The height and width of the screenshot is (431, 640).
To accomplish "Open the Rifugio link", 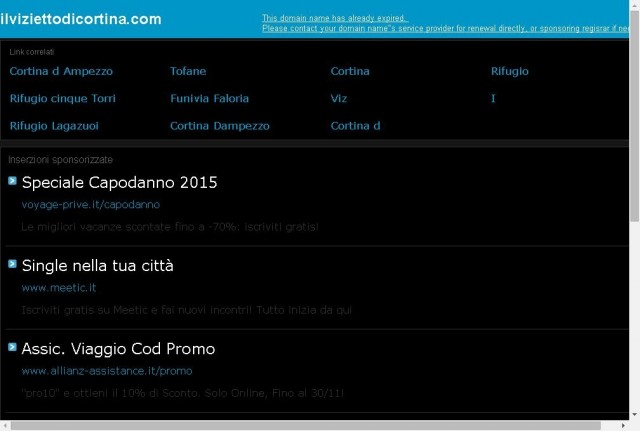I will [510, 71].
